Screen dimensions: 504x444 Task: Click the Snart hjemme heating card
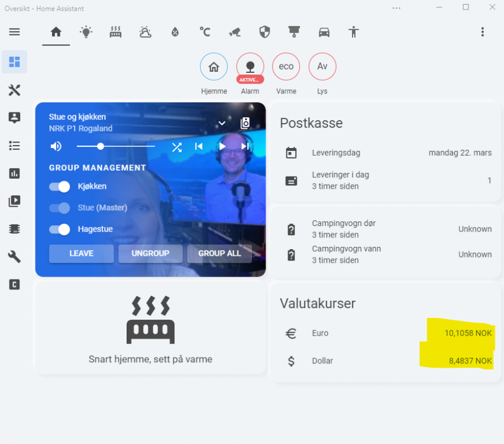click(x=150, y=329)
